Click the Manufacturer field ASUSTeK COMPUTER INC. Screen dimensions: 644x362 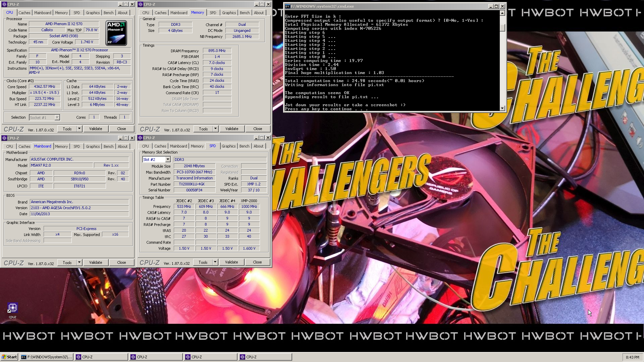click(x=79, y=159)
